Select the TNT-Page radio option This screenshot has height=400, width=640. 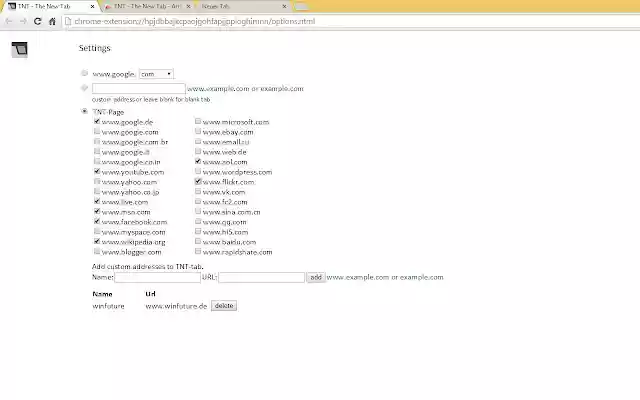coord(84,111)
